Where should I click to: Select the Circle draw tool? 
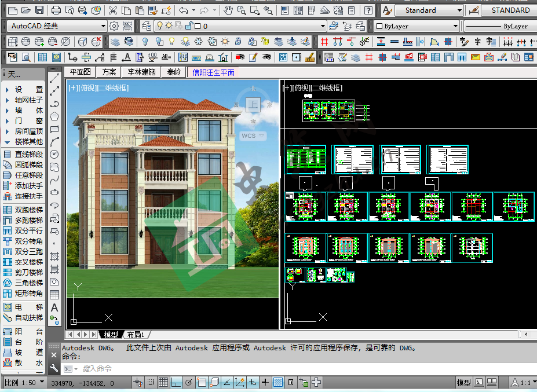tap(54, 155)
